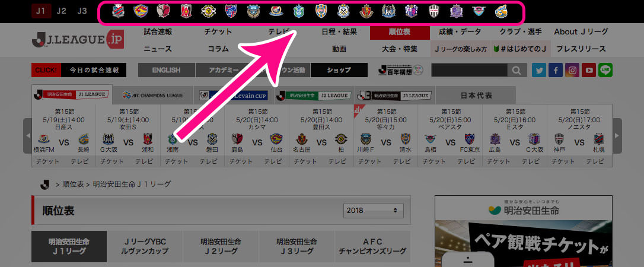Select the AFCチャンピオンズリーグ standings tab
The width and height of the screenshot is (644, 267).
[x=372, y=246]
